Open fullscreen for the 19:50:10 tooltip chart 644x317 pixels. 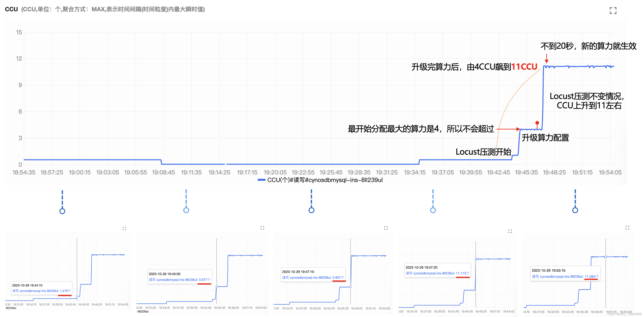(627, 227)
